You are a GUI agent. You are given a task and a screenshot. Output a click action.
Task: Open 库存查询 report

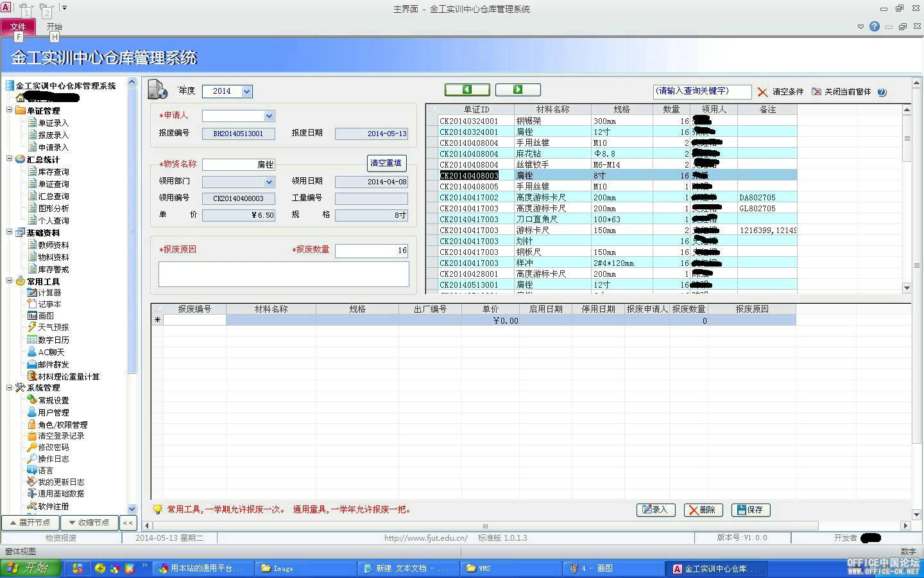(x=53, y=171)
